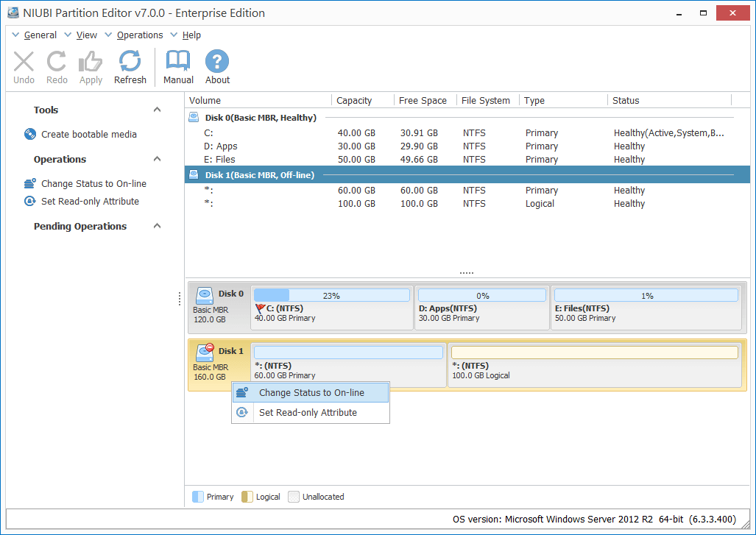756x535 pixels.
Task: Click the vertical sidebar splitter dots
Action: coord(180,299)
